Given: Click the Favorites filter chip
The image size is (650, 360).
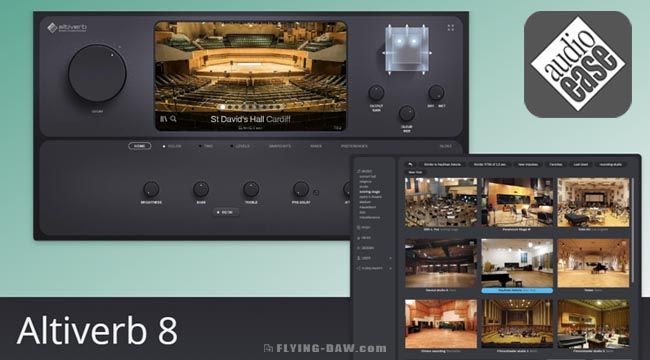Looking at the screenshot, I should pos(556,165).
